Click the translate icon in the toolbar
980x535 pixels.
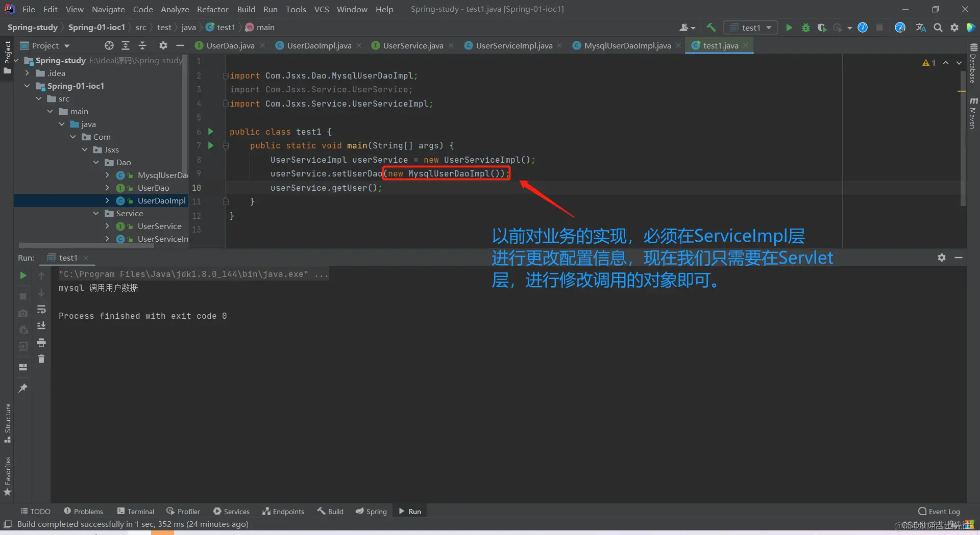(x=921, y=28)
